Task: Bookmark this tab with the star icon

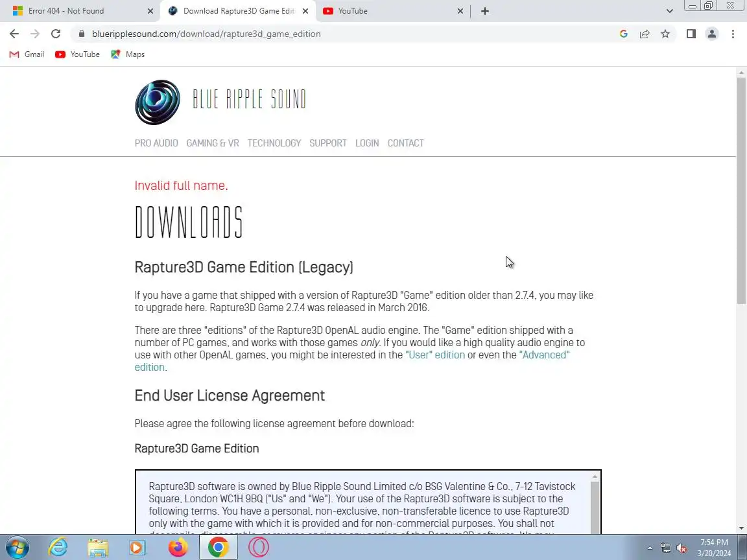Action: [x=665, y=34]
